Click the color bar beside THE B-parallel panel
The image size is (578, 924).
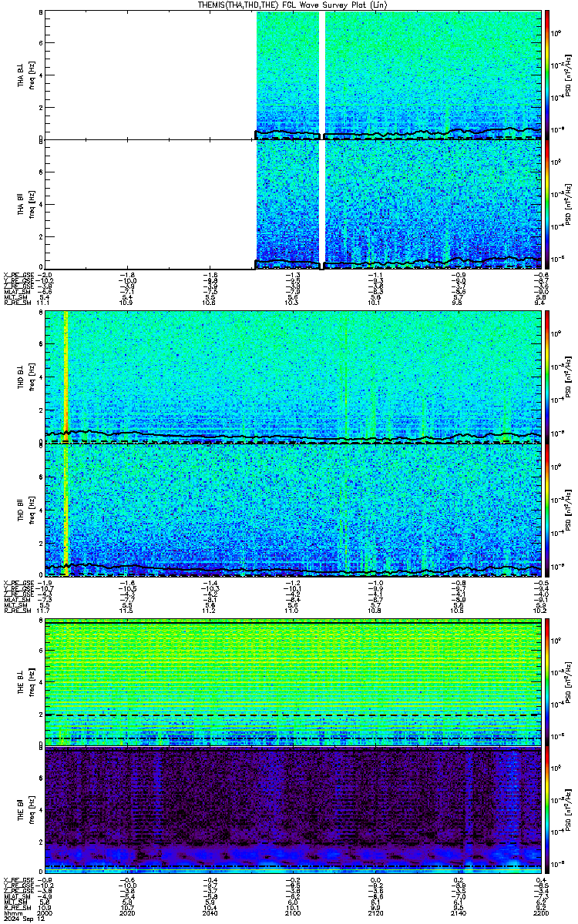coord(547,810)
